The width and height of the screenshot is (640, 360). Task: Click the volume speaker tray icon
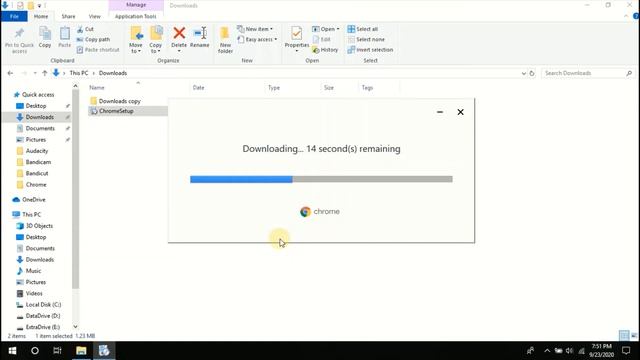(570, 351)
